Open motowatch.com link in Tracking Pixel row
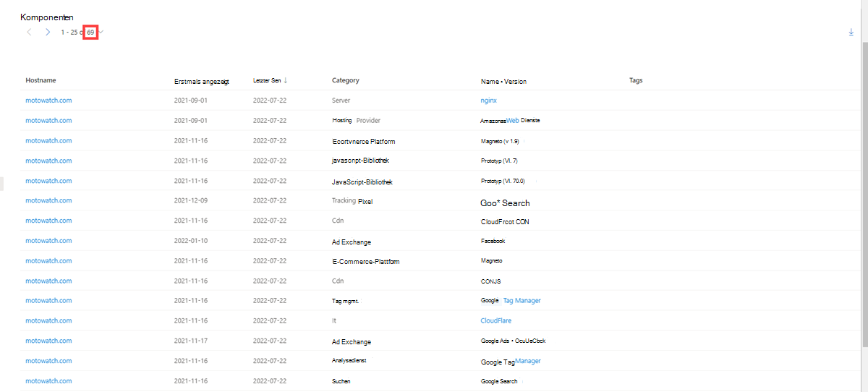Image resolution: width=868 pixels, height=392 pixels. [x=48, y=200]
